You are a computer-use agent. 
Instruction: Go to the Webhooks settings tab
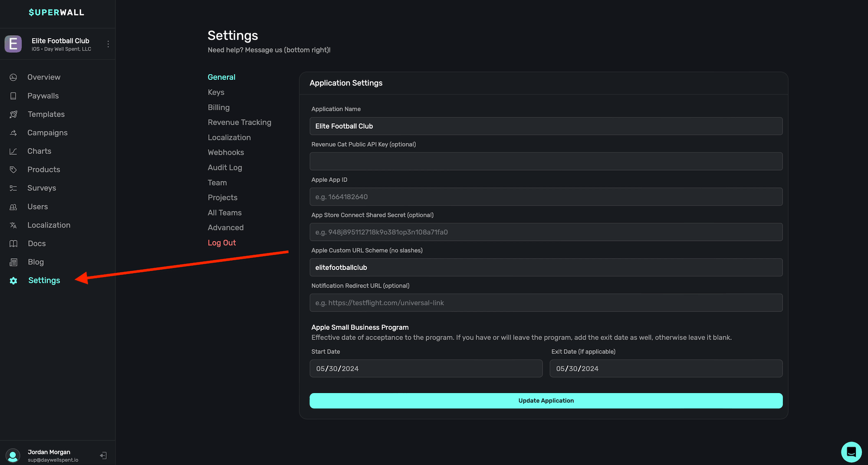click(226, 152)
